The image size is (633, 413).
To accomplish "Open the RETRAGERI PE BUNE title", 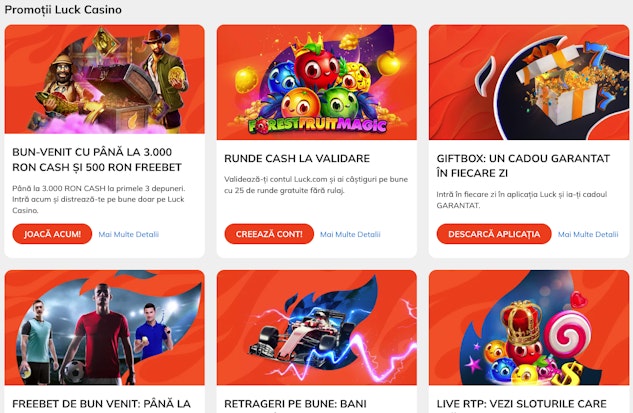I will click(x=295, y=404).
